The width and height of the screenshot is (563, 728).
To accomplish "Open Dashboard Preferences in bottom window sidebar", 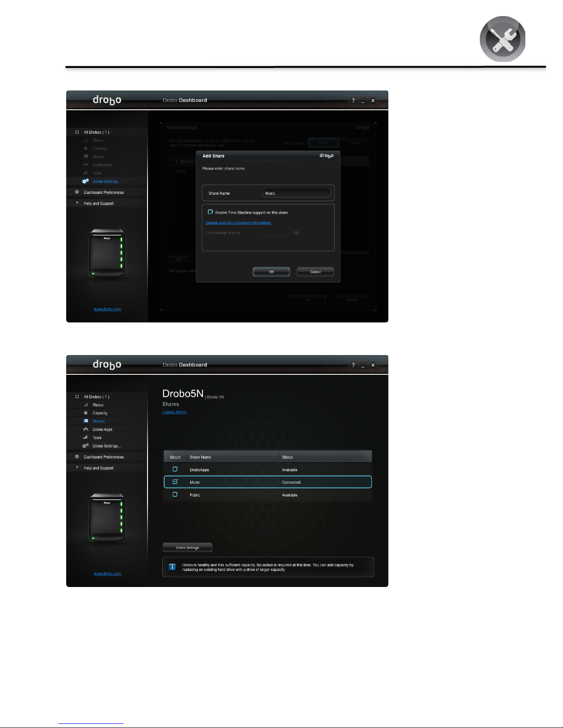I will click(103, 457).
